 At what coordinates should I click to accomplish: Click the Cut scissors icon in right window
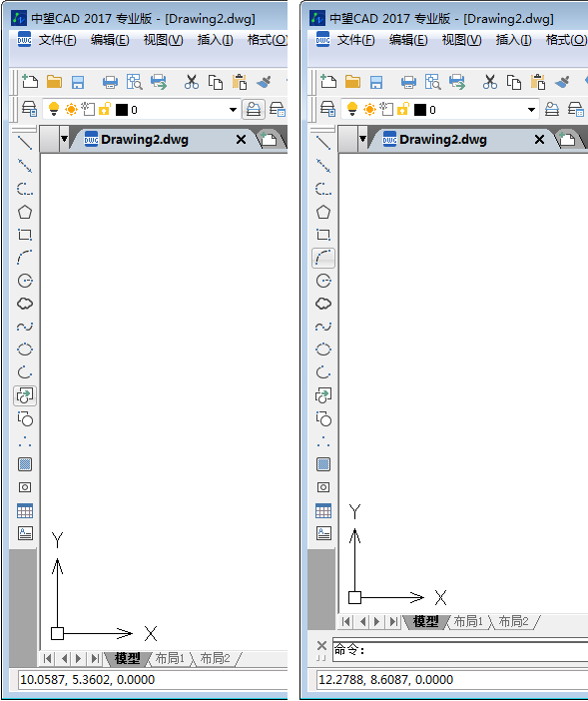(x=490, y=82)
